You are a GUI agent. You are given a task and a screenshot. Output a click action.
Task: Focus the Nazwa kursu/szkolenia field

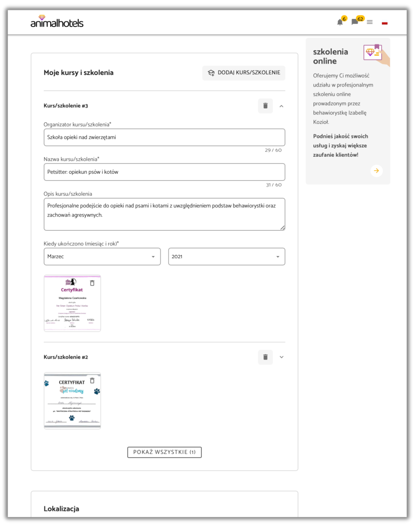(164, 172)
